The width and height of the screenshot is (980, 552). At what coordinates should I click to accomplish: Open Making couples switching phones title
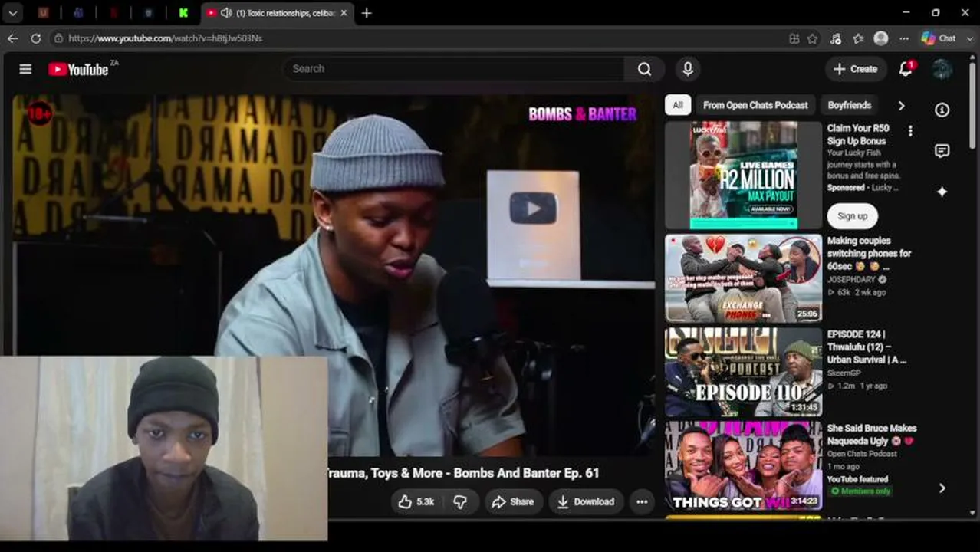[x=869, y=254]
